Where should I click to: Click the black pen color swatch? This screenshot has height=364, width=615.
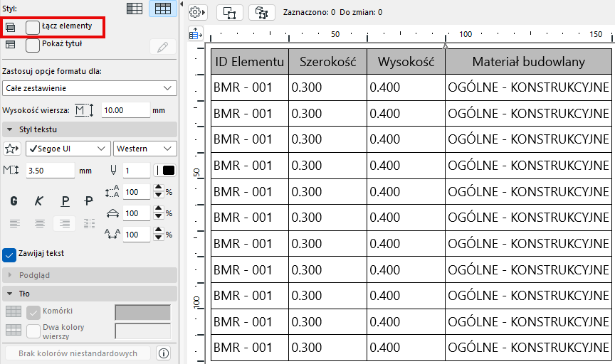tap(169, 171)
